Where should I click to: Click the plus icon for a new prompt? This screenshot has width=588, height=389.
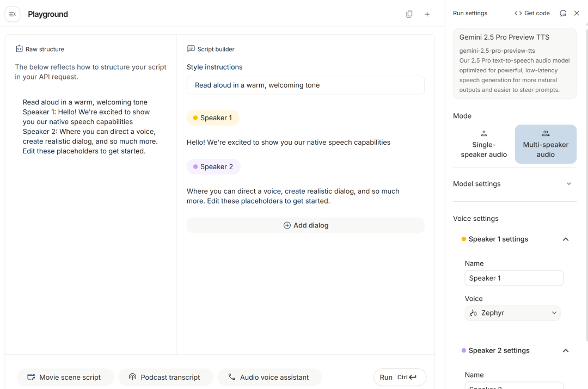pos(427,14)
